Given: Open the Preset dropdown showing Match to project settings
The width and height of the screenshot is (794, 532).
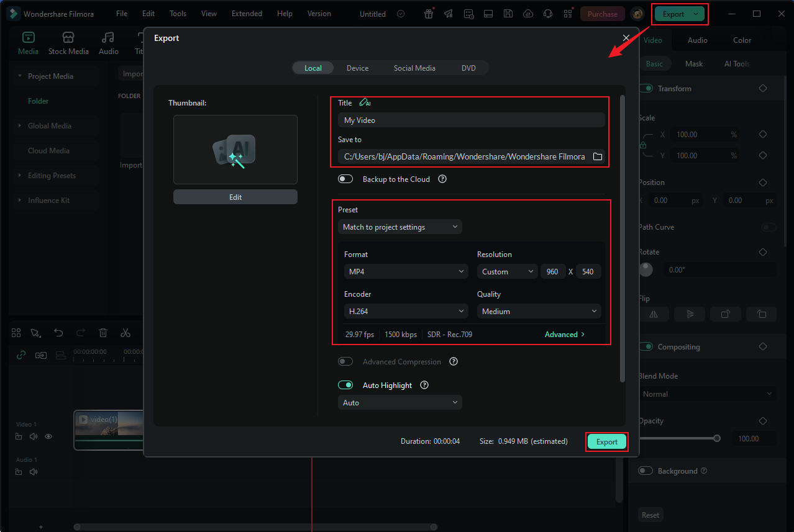Looking at the screenshot, I should [x=399, y=227].
